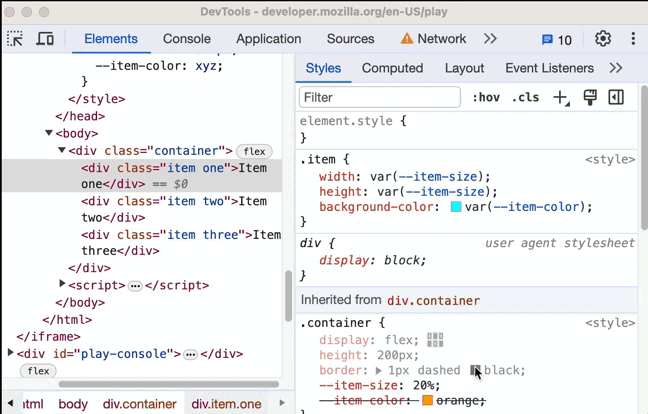Select body in the breadcrumb
This screenshot has height=414, width=648.
coord(73,404)
